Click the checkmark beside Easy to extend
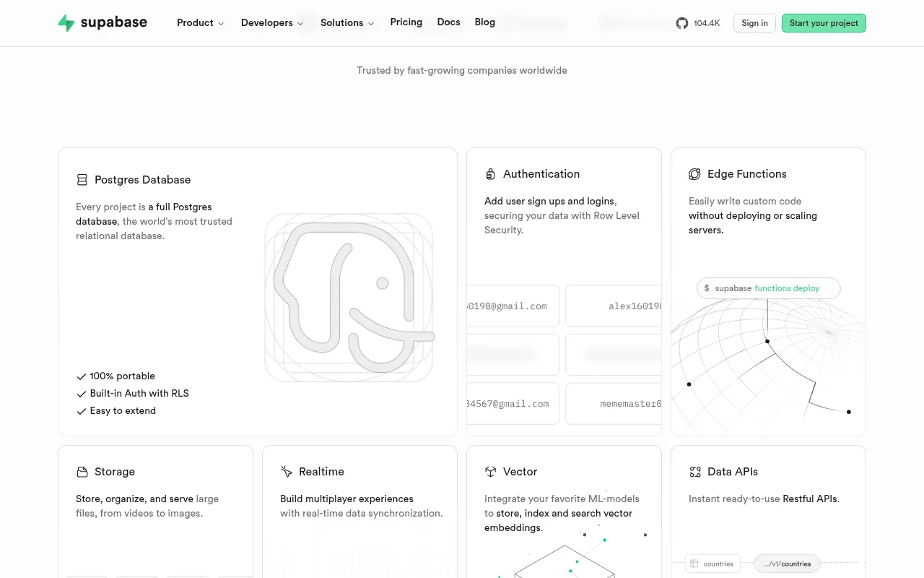The width and height of the screenshot is (924, 578). point(82,411)
